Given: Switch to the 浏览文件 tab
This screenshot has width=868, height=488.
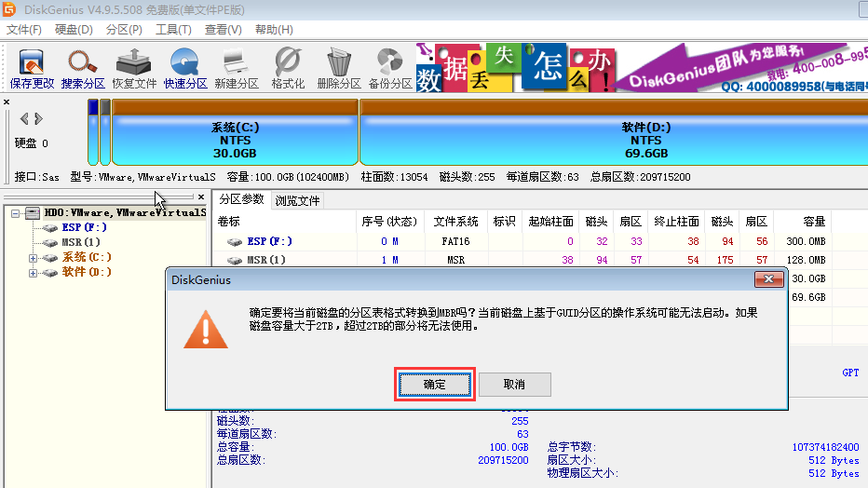Looking at the screenshot, I should [x=297, y=200].
